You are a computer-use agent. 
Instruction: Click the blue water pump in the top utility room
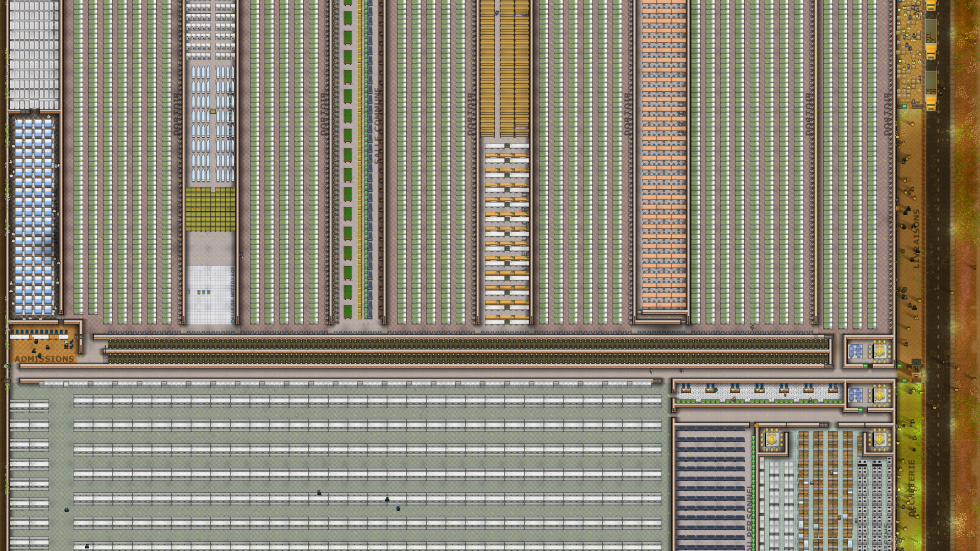point(855,352)
